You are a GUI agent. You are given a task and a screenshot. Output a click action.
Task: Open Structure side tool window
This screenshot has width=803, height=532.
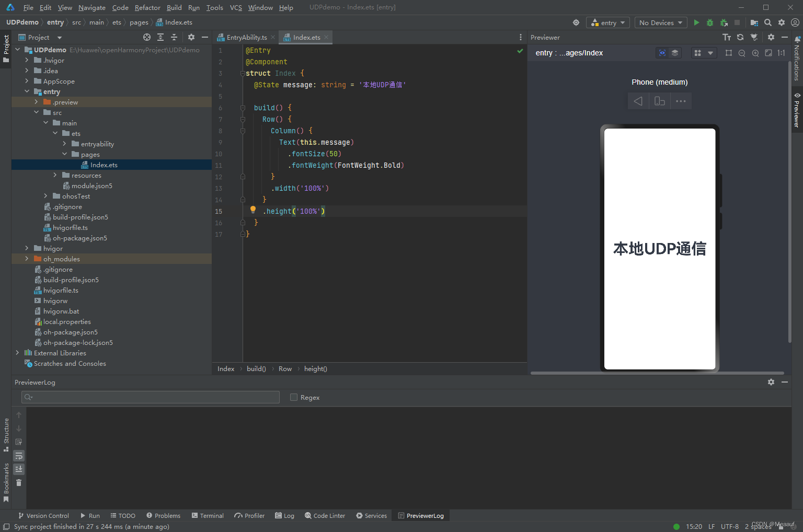(6, 435)
